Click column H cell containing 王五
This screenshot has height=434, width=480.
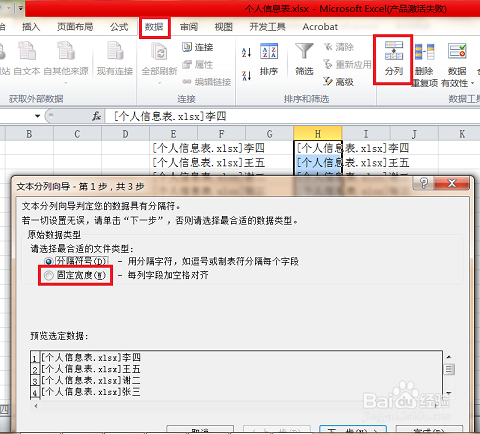click(x=318, y=163)
